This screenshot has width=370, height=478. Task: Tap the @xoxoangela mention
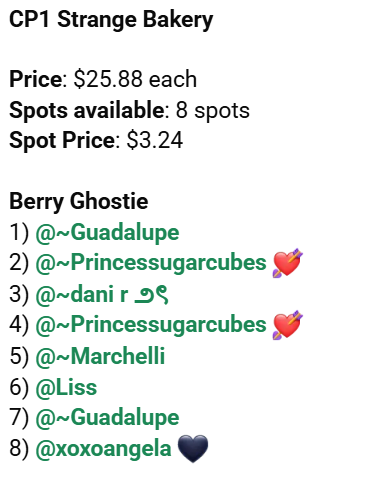coord(103,449)
